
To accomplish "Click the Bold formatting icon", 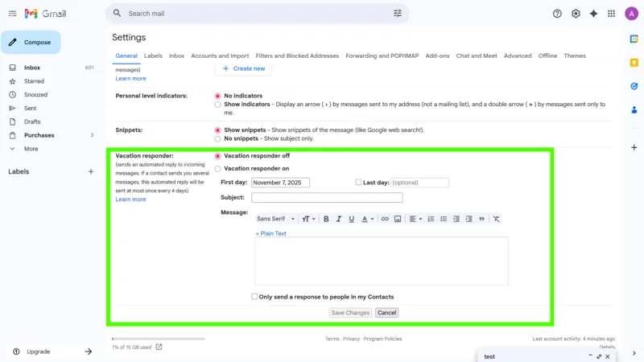I will 326,219.
